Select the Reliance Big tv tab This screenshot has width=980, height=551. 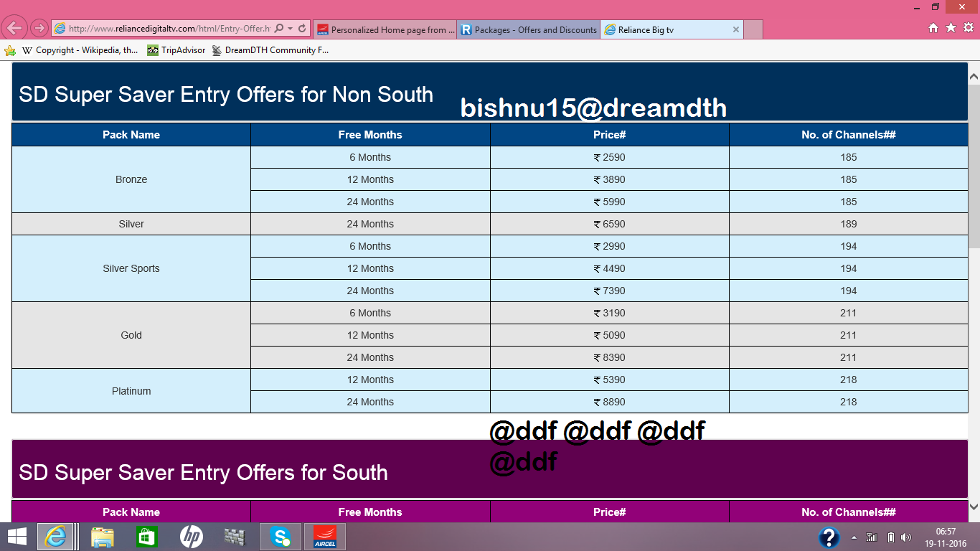672,29
